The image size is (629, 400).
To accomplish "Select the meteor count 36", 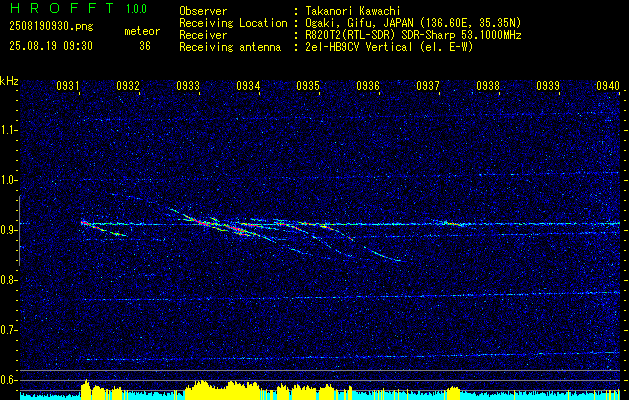I will [145, 46].
